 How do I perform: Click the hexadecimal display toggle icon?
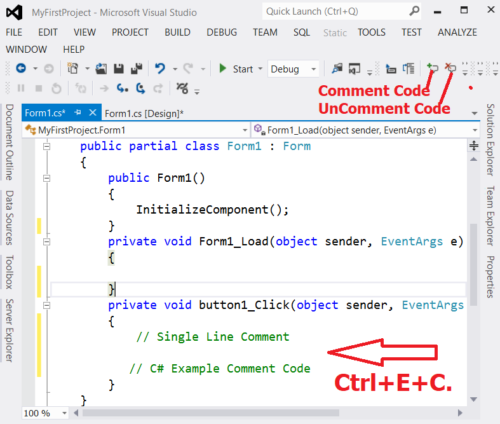tap(182, 88)
